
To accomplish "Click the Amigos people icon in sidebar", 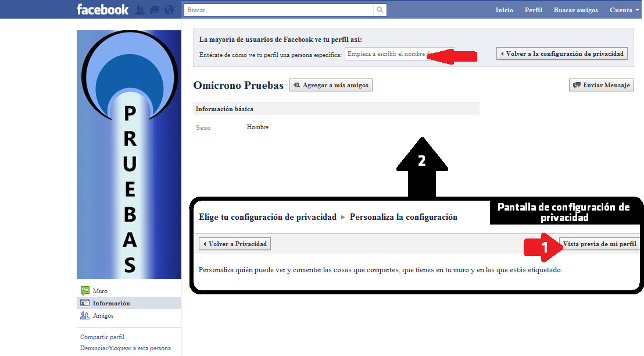I will pos(85,315).
